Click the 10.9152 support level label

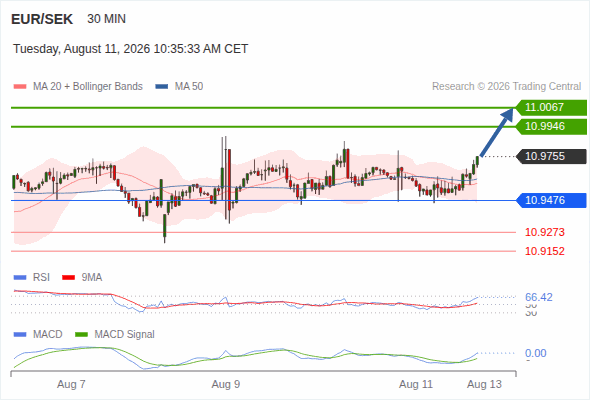[545, 251]
